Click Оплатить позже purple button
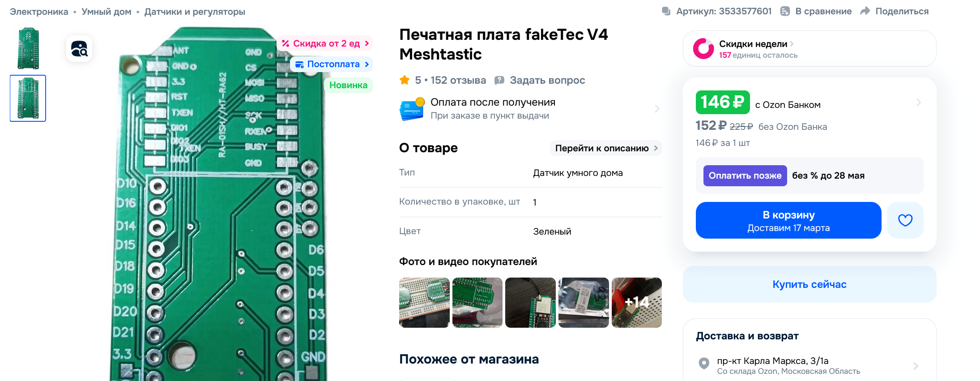 745,176
